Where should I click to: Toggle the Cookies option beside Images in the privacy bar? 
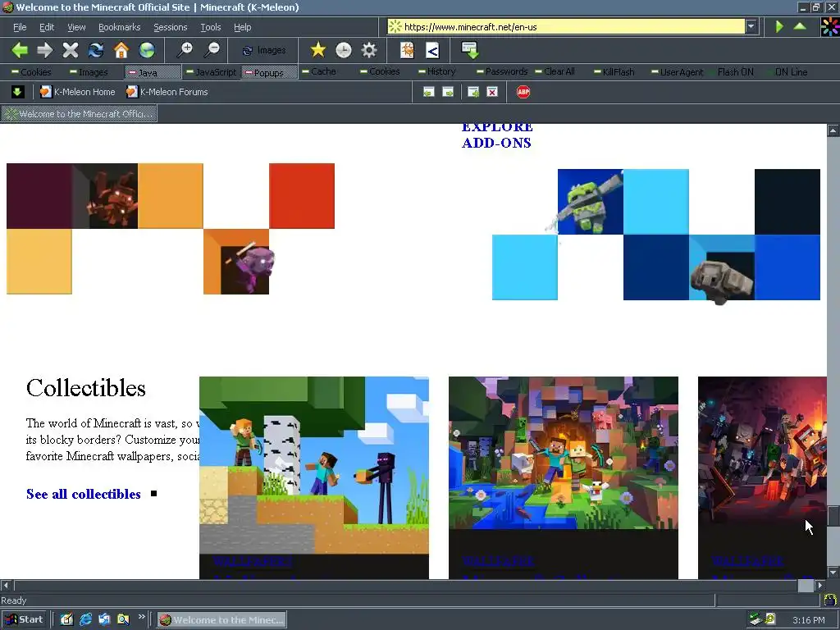32,72
